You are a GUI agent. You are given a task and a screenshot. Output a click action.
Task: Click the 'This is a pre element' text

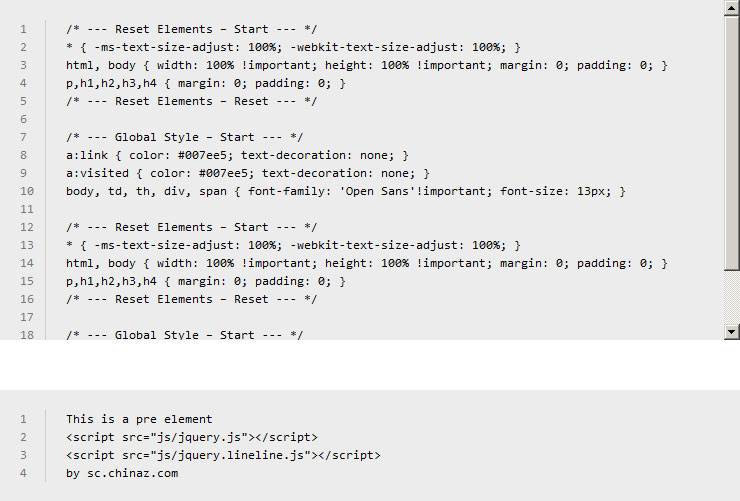point(139,419)
